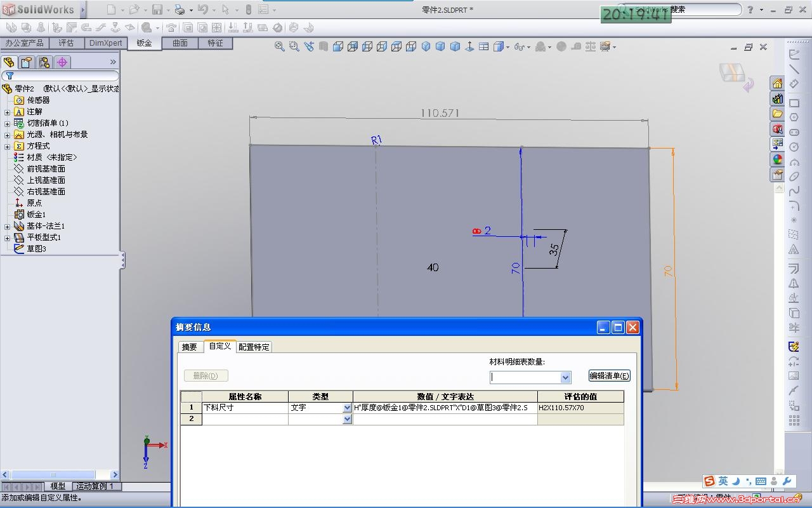The image size is (812, 508).
Task: Click the Zoom to Area icon
Action: pos(294,46)
